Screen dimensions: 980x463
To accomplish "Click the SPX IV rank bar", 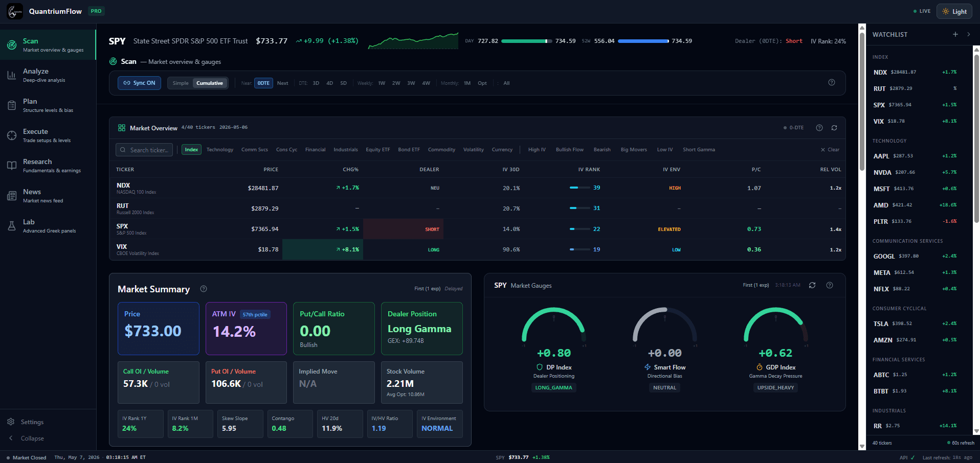I will click(x=579, y=229).
